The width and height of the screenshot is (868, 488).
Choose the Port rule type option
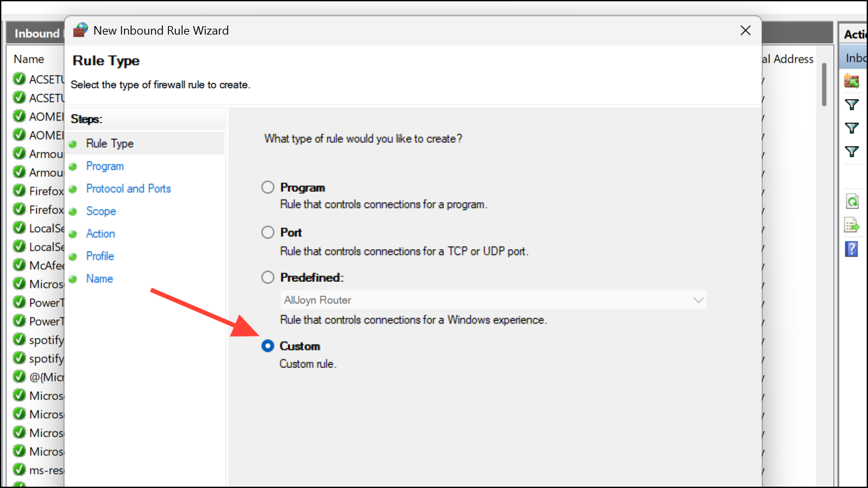(268, 233)
